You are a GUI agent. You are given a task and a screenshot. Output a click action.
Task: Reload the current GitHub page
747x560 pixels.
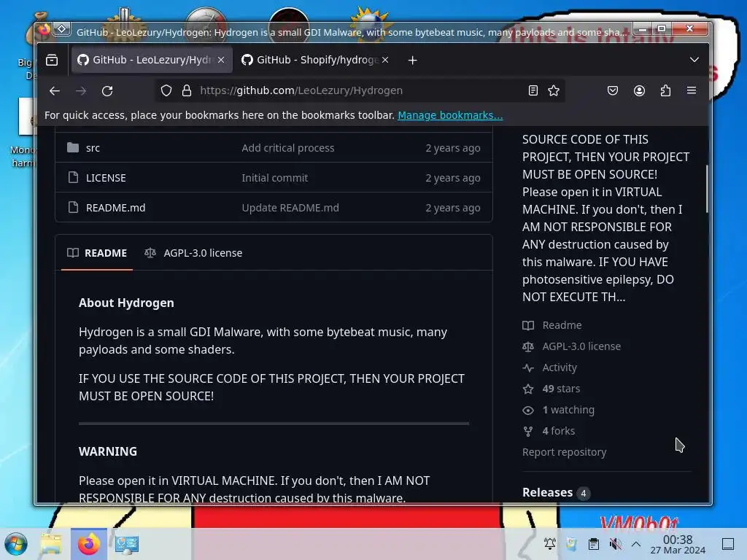(x=108, y=90)
